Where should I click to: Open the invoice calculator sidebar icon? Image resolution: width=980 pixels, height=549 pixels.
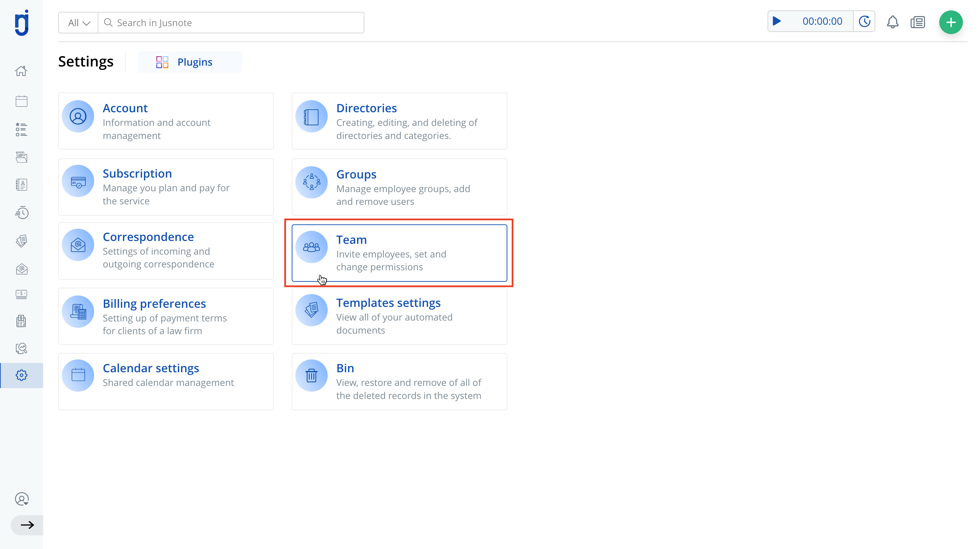click(21, 321)
